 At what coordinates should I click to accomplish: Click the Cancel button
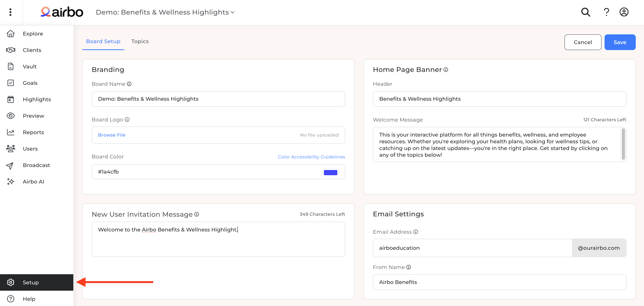(583, 42)
